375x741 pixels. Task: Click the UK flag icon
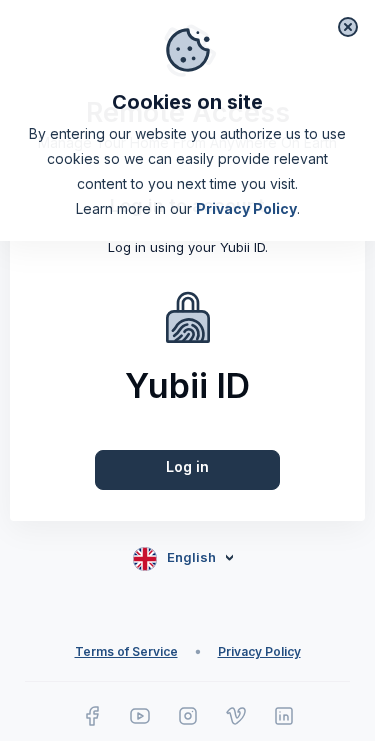click(x=145, y=559)
